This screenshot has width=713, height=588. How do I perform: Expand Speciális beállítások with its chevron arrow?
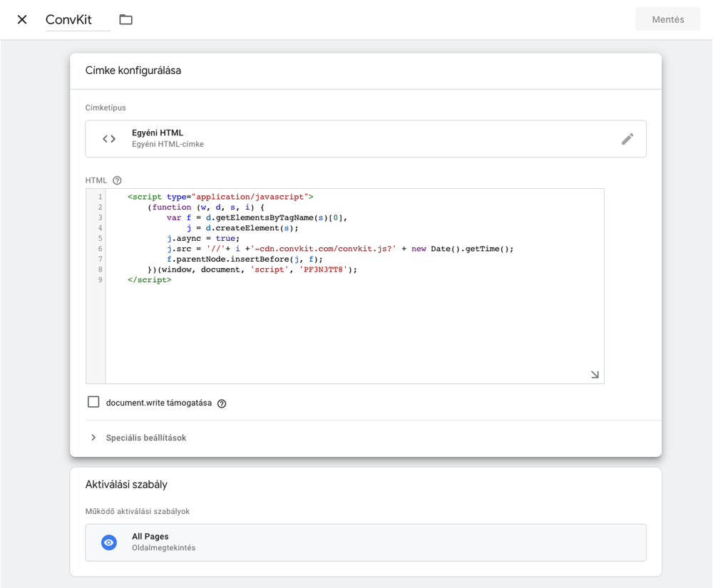(93, 438)
